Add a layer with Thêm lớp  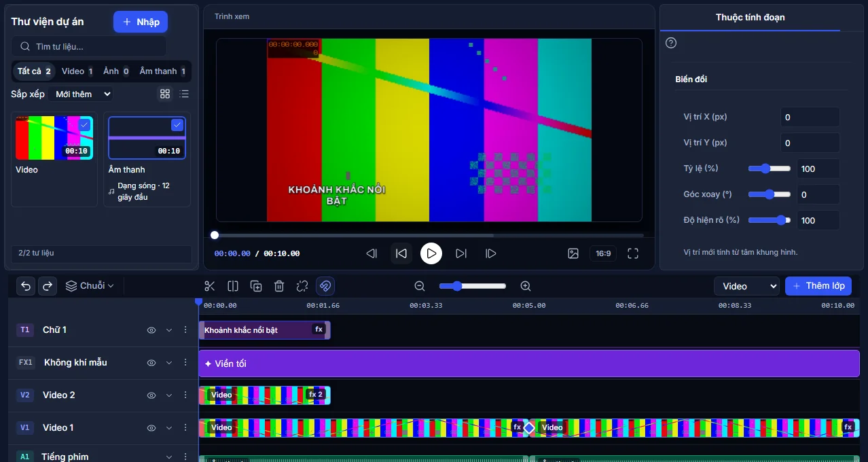tap(818, 286)
